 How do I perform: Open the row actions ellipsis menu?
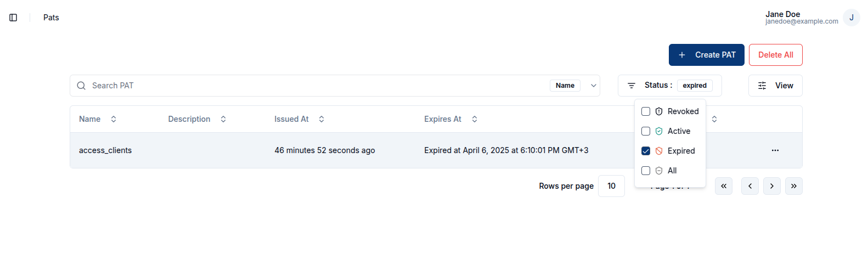tap(775, 150)
